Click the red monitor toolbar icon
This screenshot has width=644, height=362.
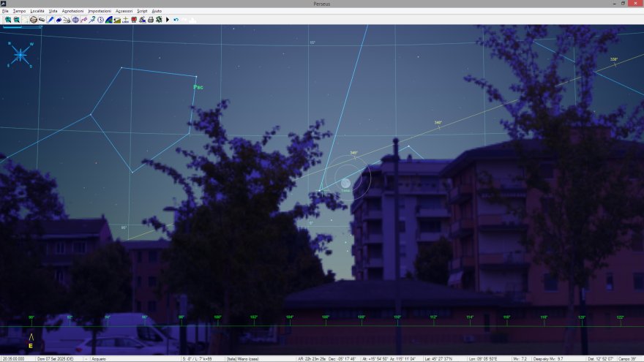point(134,20)
